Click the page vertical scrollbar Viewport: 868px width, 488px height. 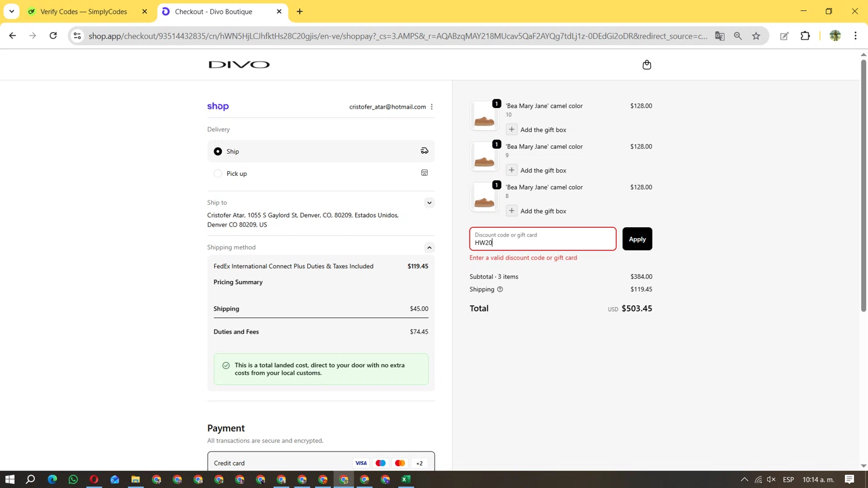click(863, 185)
